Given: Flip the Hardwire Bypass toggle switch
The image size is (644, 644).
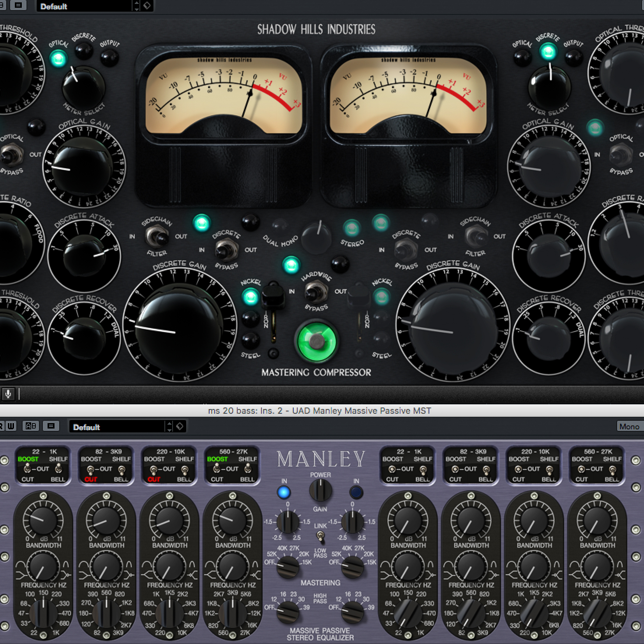Looking at the screenshot, I should pos(316,291).
